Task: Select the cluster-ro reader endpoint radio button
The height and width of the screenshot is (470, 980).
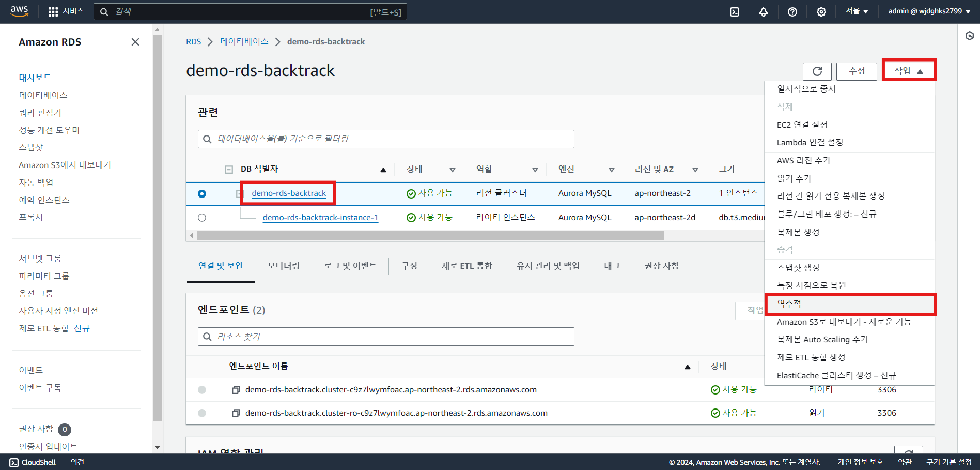Action: [201, 413]
